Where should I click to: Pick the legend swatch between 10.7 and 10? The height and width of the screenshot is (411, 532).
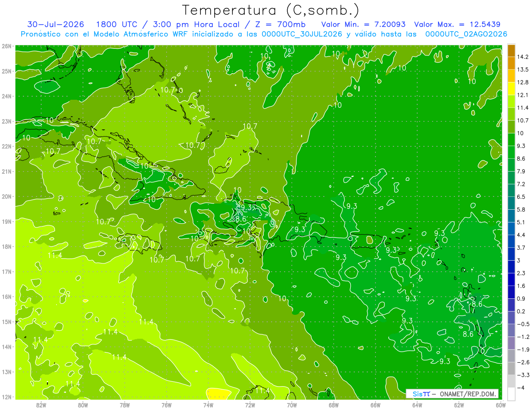coord(511,126)
